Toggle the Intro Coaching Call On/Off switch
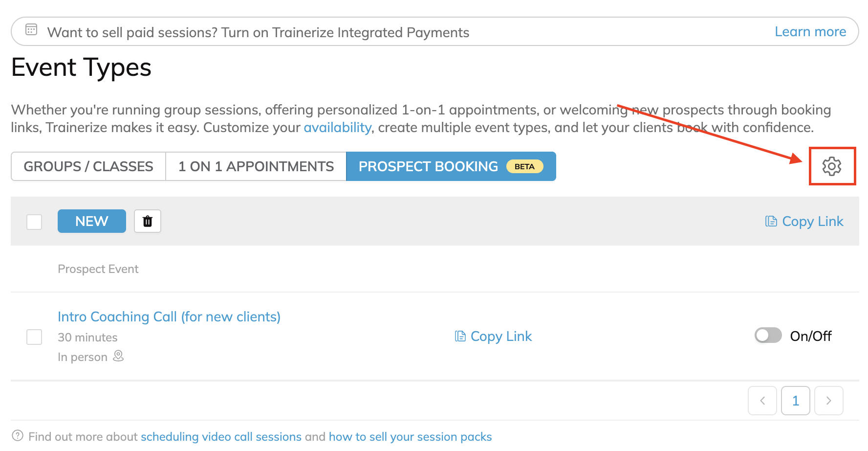This screenshot has height=451, width=868. (768, 336)
